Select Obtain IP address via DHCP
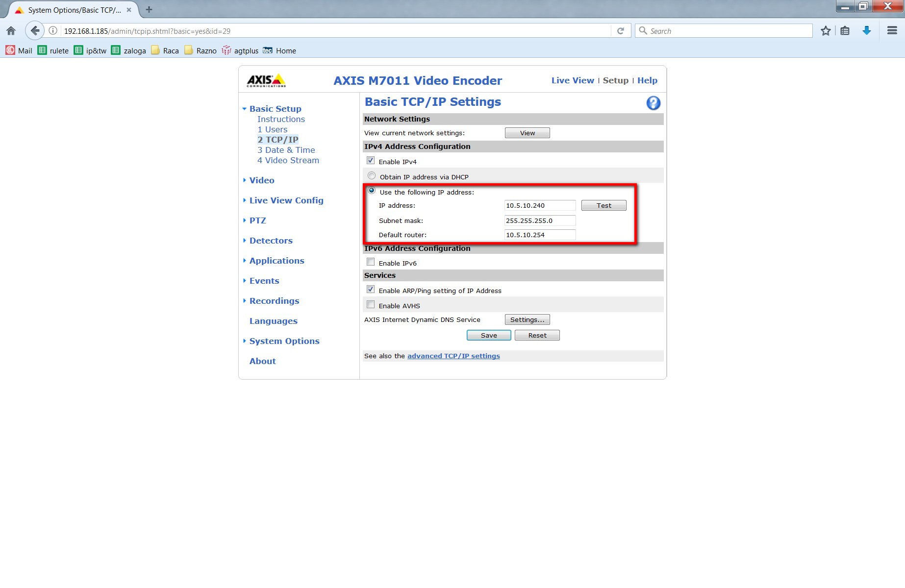 pyautogui.click(x=372, y=176)
